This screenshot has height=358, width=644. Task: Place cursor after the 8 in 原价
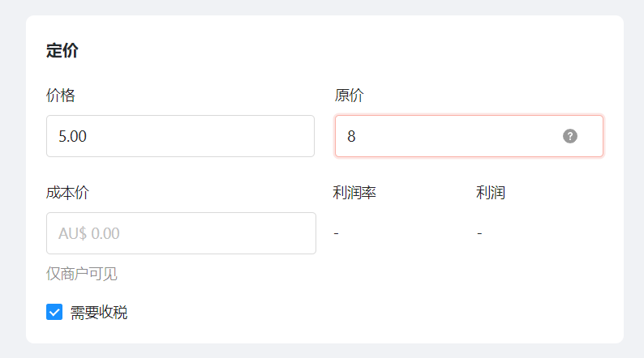[357, 137]
